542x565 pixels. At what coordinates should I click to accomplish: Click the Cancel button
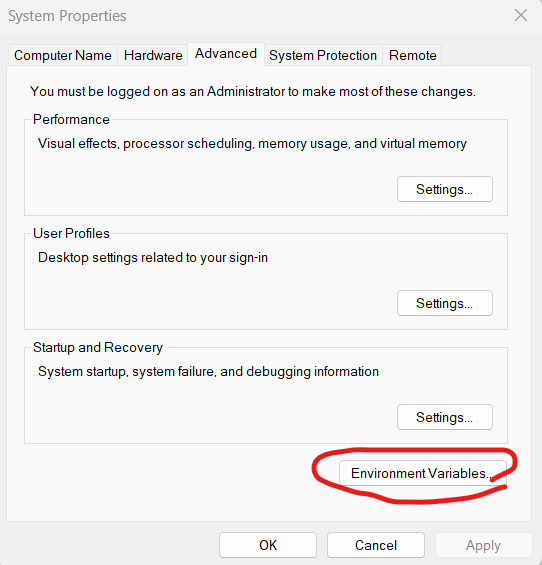376,545
